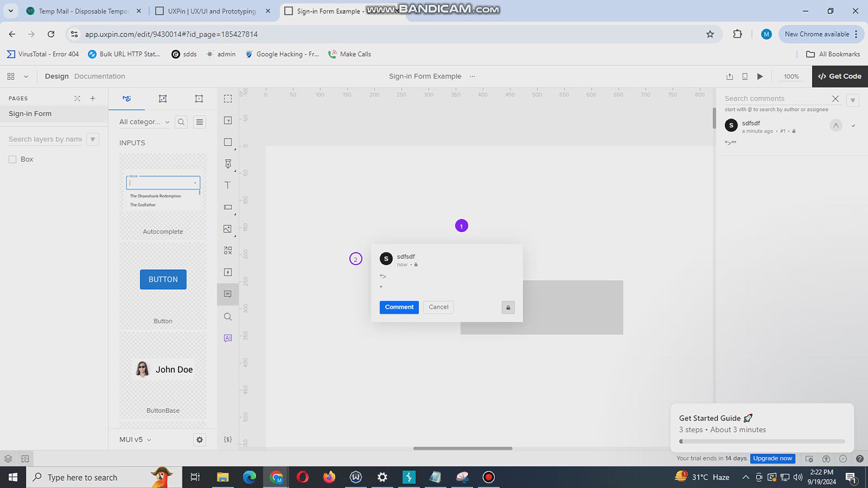Click the share export icon

pyautogui.click(x=729, y=76)
